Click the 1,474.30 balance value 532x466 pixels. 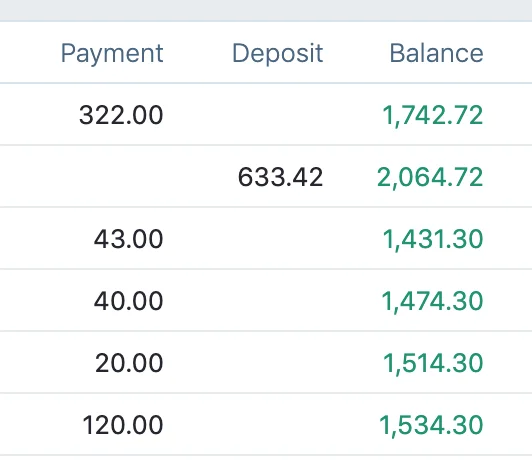433,301
